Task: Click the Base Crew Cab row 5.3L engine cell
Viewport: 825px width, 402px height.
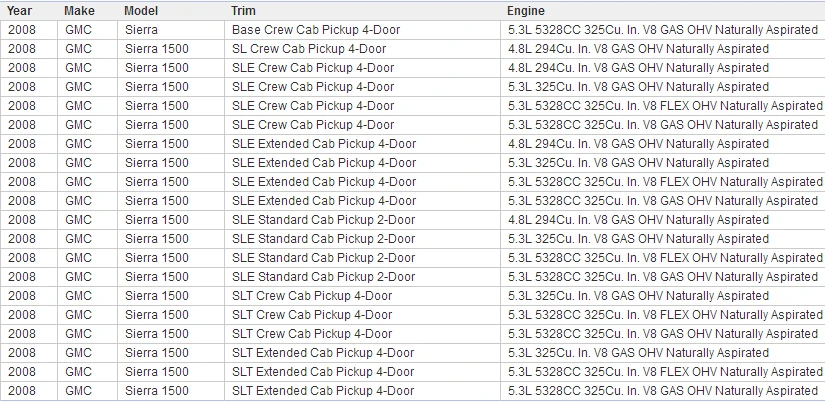Action: tap(663, 30)
